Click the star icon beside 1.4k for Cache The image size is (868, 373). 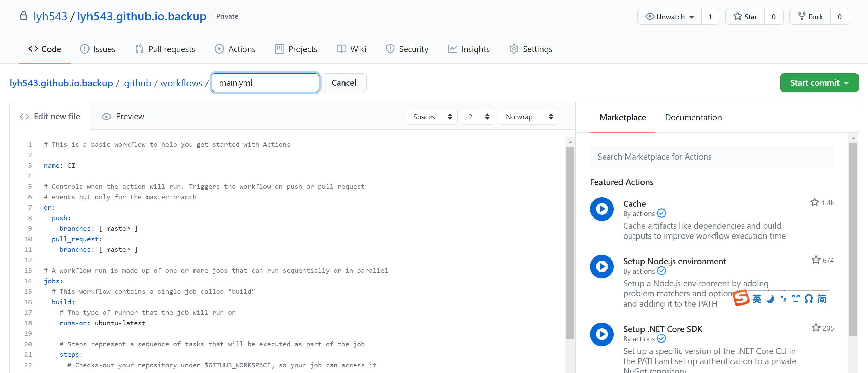click(814, 202)
